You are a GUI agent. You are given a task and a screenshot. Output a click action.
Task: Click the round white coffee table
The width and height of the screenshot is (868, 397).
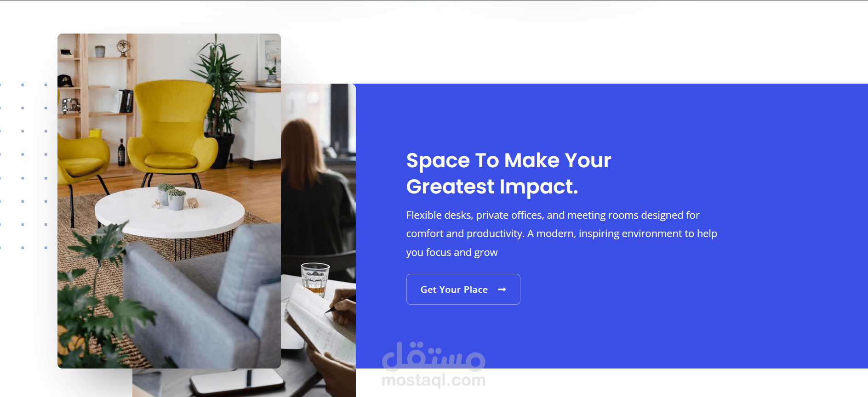[x=169, y=212]
